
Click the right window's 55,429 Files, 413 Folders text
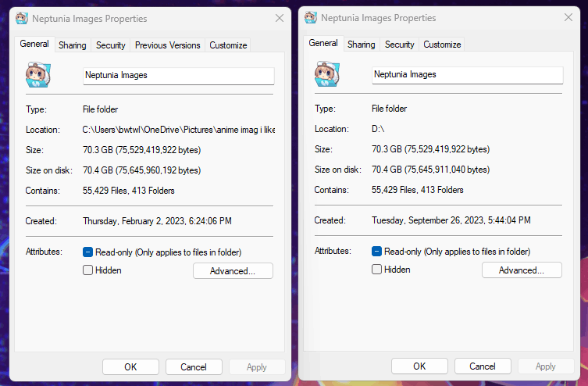click(x=417, y=190)
